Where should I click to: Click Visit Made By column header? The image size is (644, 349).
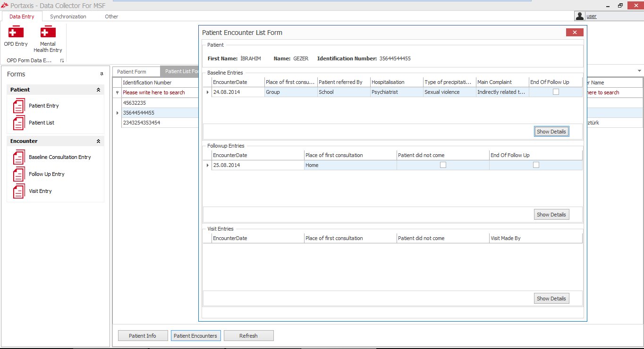pyautogui.click(x=536, y=238)
